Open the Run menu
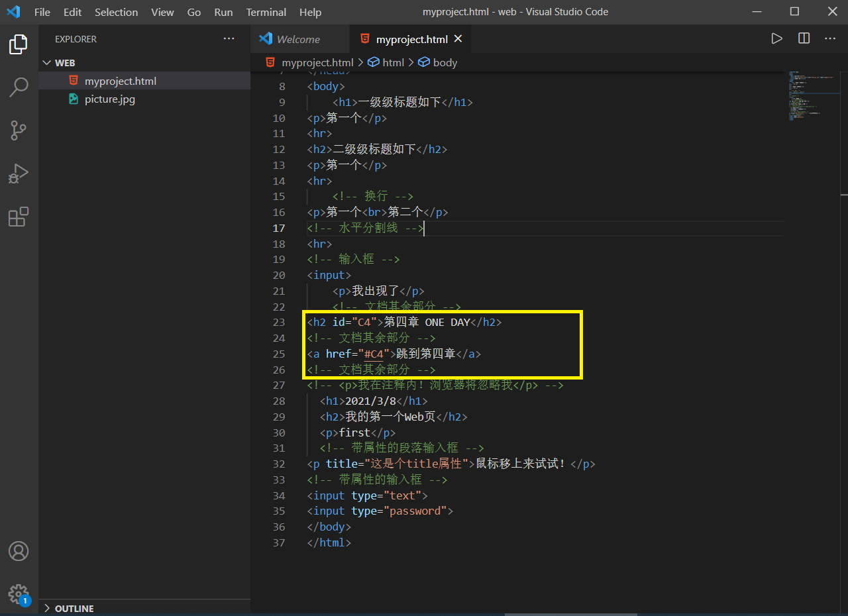The width and height of the screenshot is (848, 616). point(224,12)
